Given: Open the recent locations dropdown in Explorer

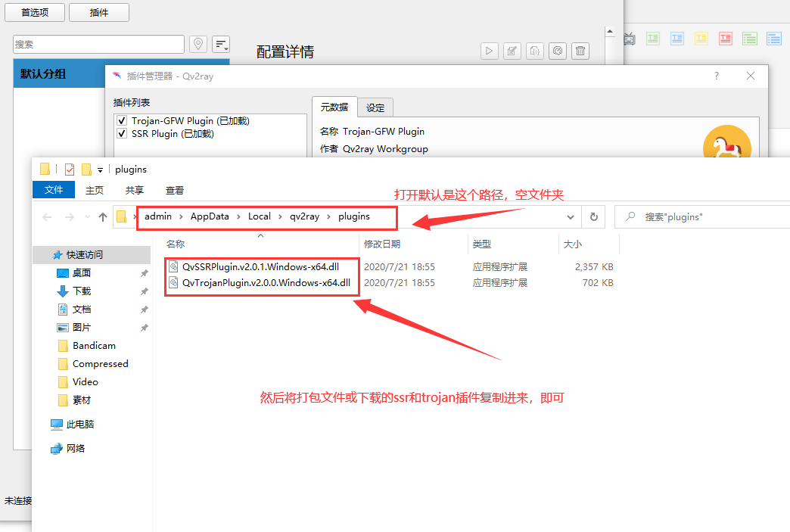Looking at the screenshot, I should tap(87, 217).
